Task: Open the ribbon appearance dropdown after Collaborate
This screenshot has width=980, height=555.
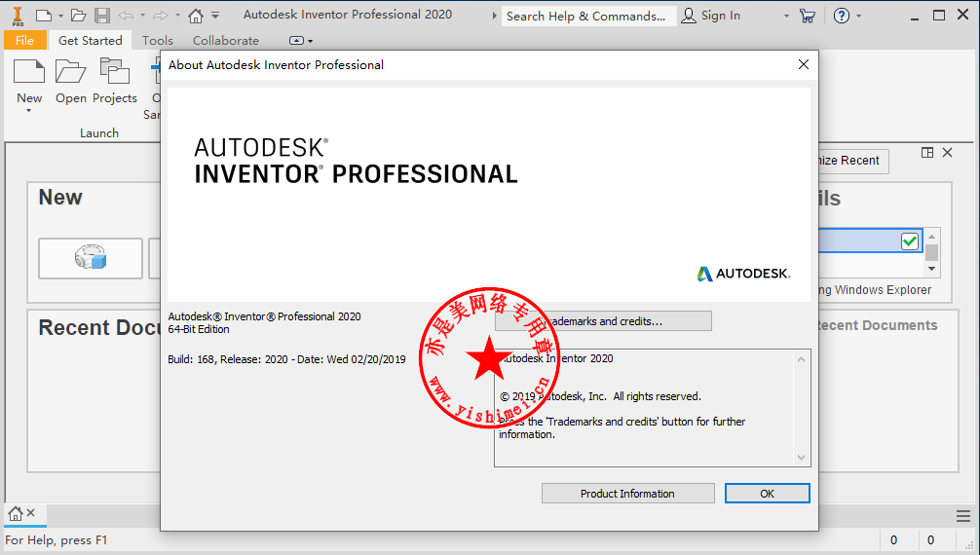Action: 301,41
